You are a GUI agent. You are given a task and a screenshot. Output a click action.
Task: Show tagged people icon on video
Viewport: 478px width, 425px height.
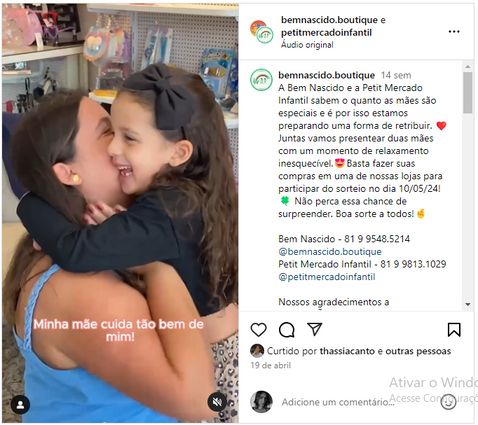coord(20,404)
